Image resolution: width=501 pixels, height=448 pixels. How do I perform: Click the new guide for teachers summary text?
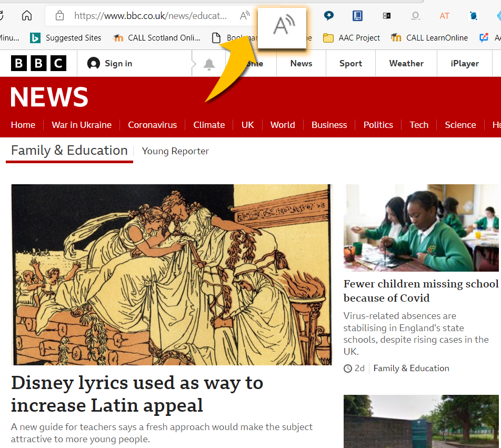pos(162,433)
